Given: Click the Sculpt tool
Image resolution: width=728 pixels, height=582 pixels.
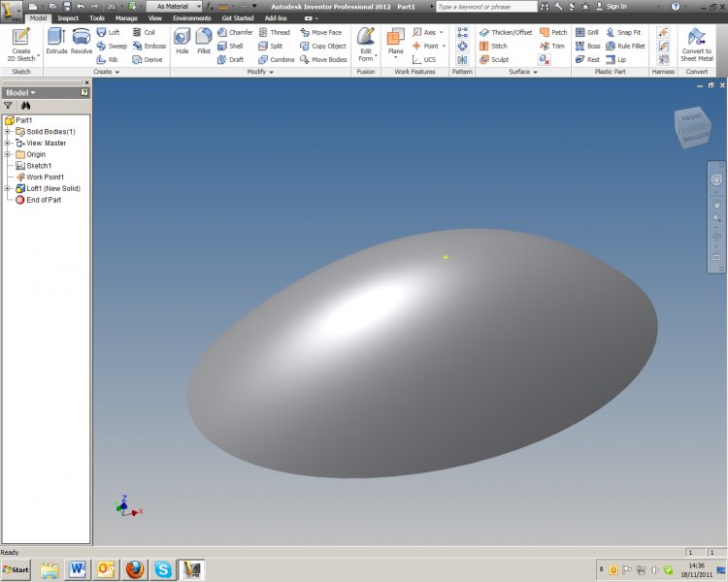Looking at the screenshot, I should coord(494,59).
